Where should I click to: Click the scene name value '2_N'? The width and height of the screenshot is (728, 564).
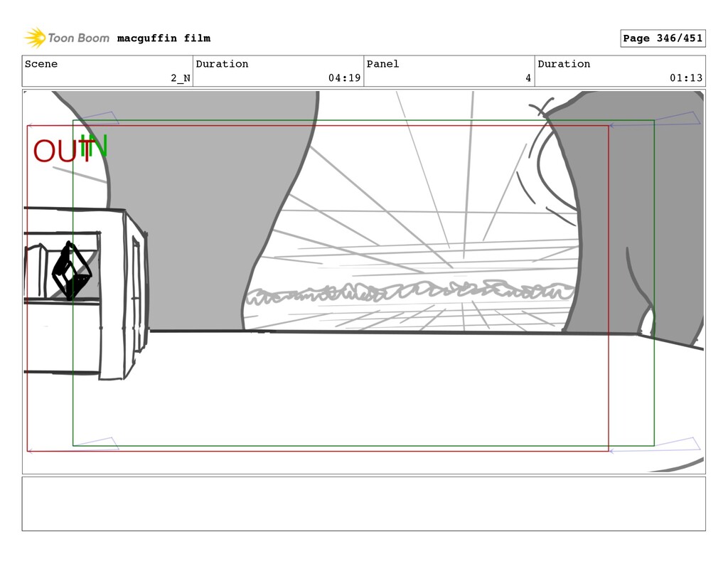coord(180,78)
